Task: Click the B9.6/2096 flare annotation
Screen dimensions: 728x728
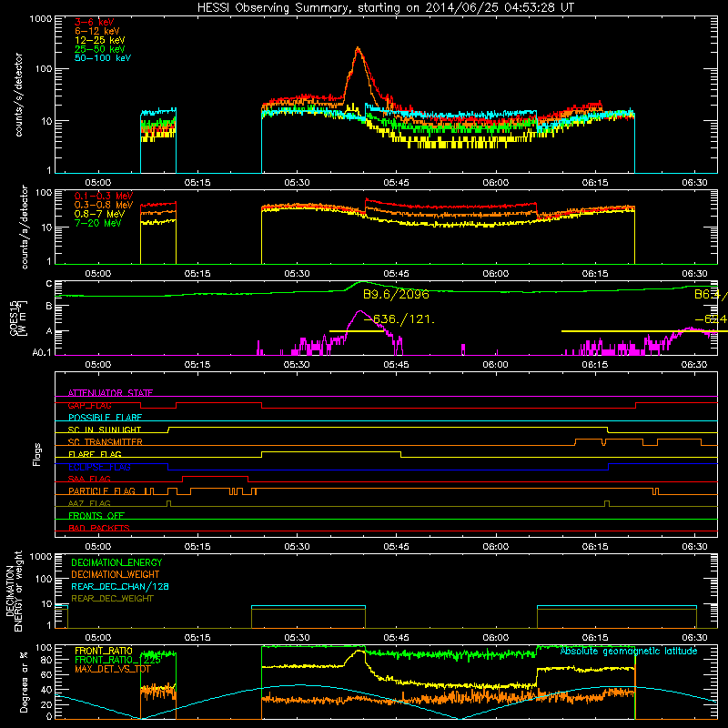Action: click(396, 294)
